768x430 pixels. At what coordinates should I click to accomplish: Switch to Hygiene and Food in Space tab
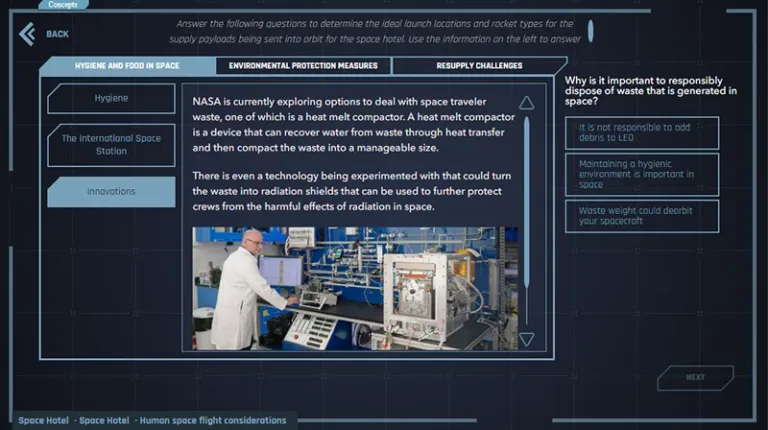(x=127, y=66)
